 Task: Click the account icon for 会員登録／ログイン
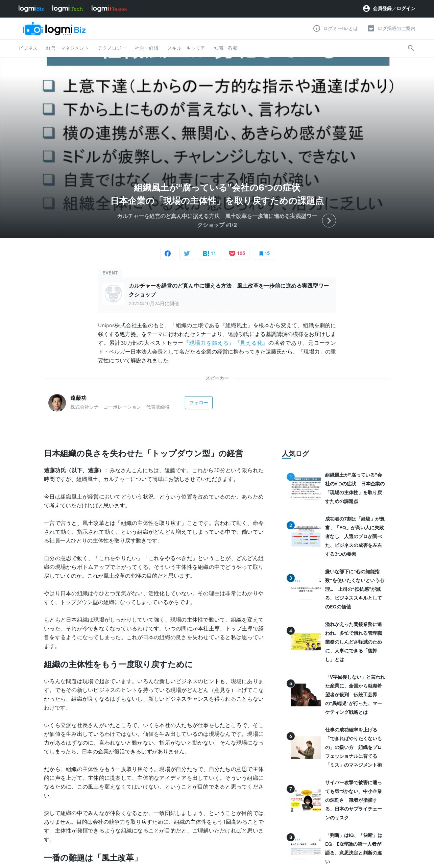coord(366,8)
